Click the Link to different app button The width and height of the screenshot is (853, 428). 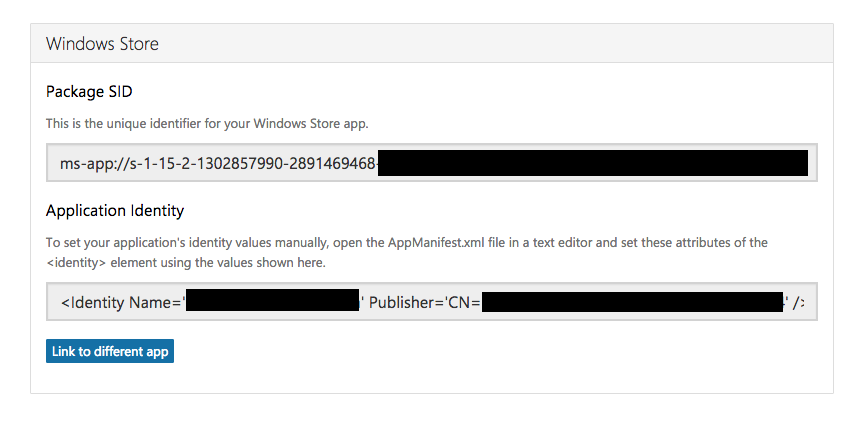[x=110, y=351]
